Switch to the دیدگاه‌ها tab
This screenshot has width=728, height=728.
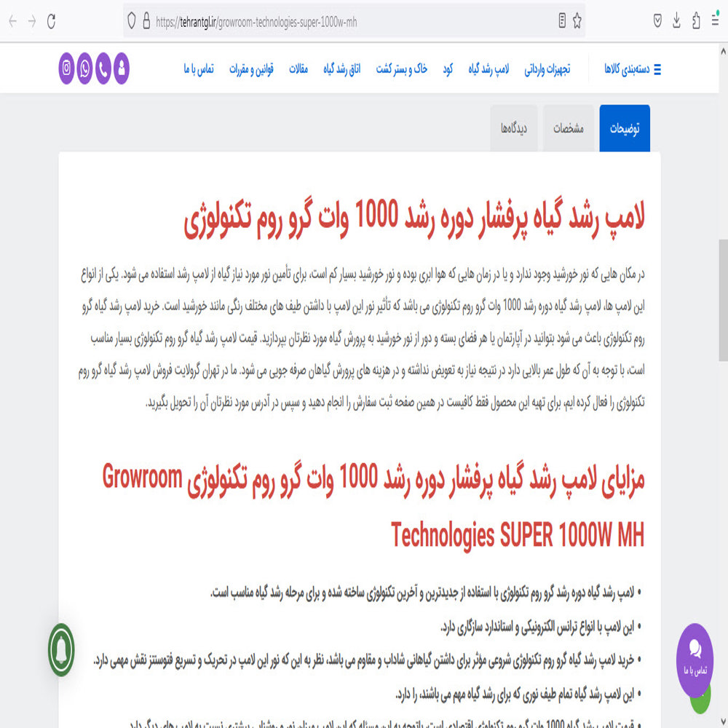514,129
